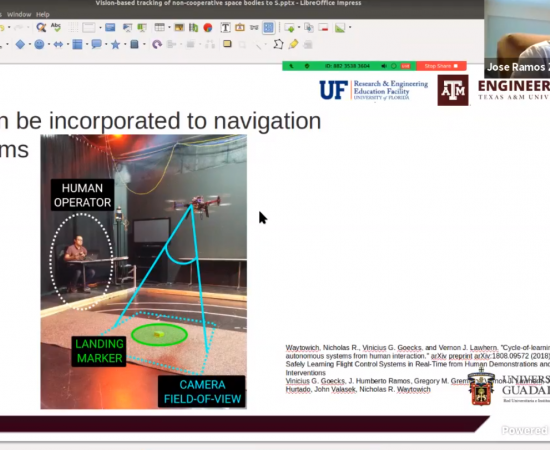Viewport: 550px width, 450px height.
Task: Click the red LIVE badge
Action: click(405, 66)
